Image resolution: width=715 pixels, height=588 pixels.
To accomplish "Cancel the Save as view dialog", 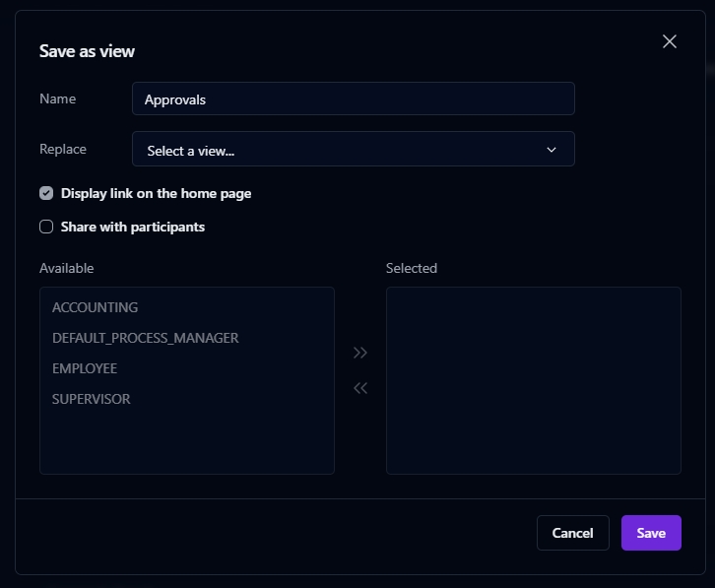I will [572, 533].
